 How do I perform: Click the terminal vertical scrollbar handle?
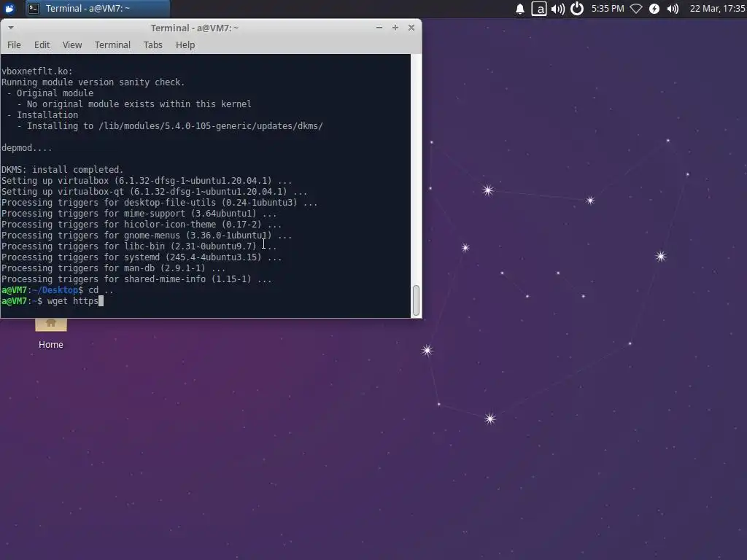416,300
